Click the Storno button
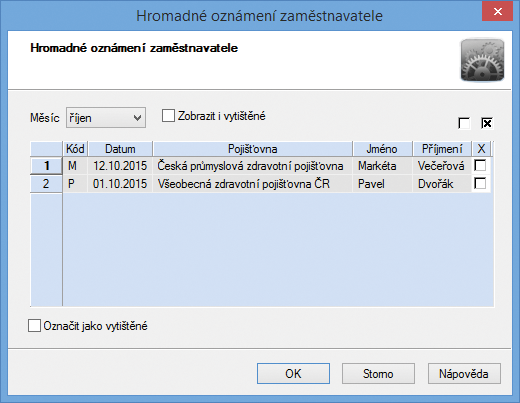The width and height of the screenshot is (520, 403). (x=378, y=374)
